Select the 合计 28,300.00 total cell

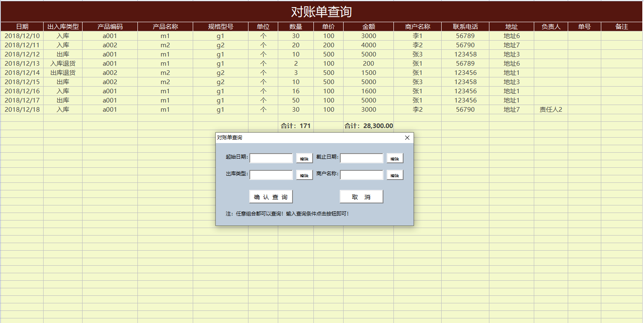click(368, 126)
